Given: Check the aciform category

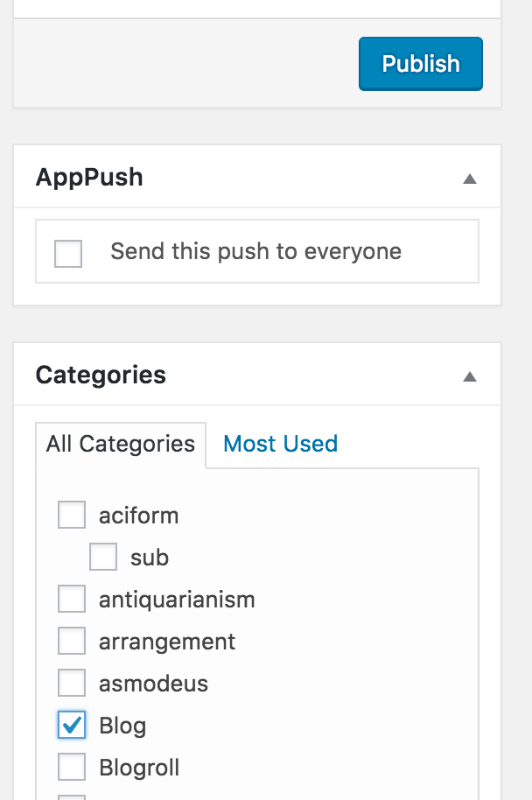Looking at the screenshot, I should click(x=71, y=515).
